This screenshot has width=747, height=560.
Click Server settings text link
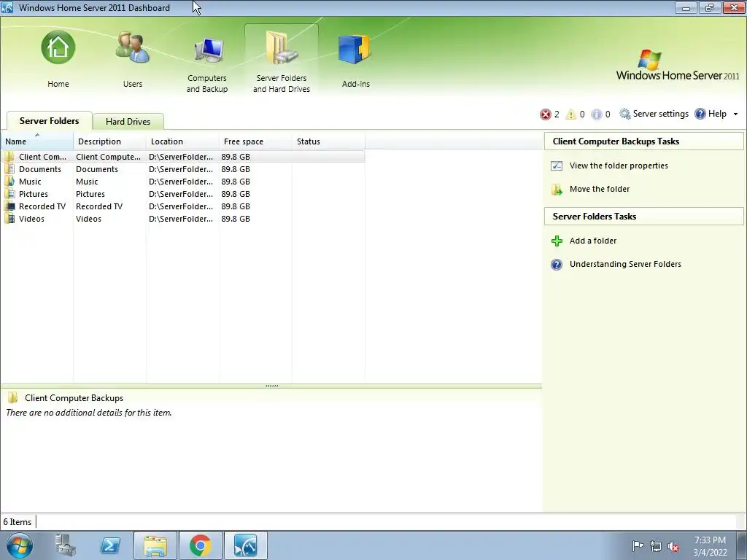click(661, 114)
